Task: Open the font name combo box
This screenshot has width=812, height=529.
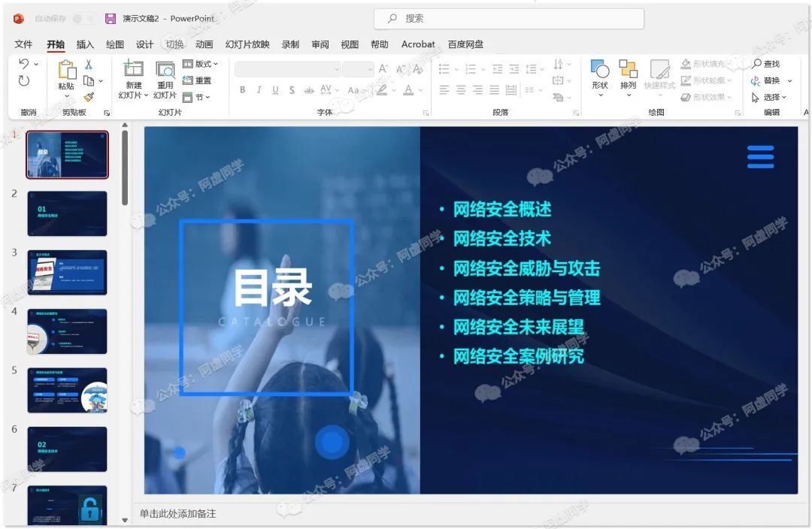Action: (x=287, y=69)
